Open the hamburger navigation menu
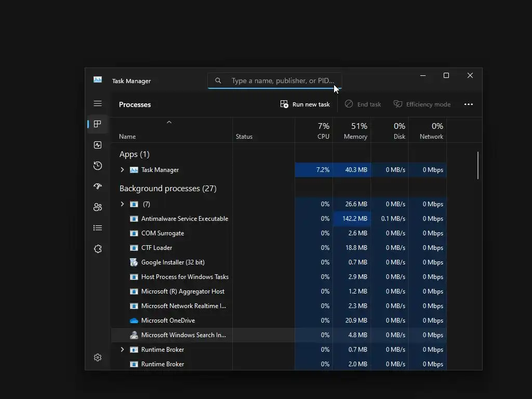532x399 pixels. point(98,103)
